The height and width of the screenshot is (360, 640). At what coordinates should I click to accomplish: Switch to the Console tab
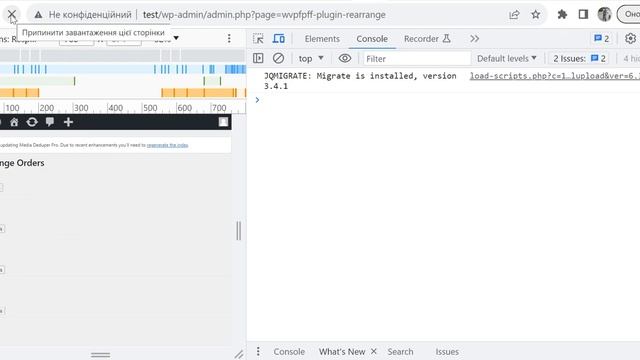coord(372,39)
